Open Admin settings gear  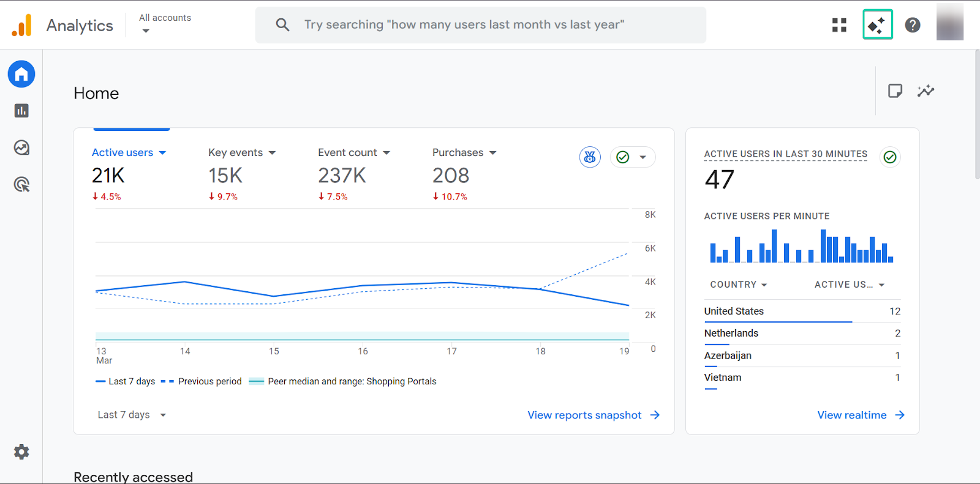[21, 452]
